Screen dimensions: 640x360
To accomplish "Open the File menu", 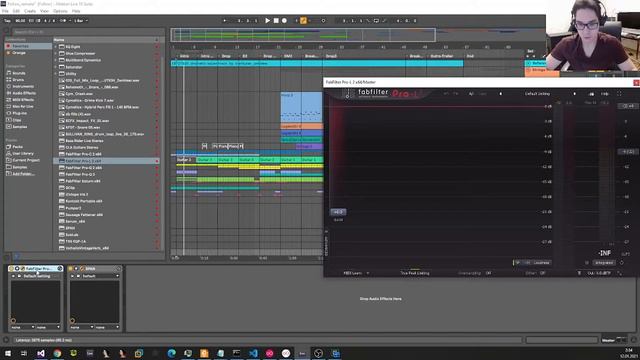I will pos(5,11).
